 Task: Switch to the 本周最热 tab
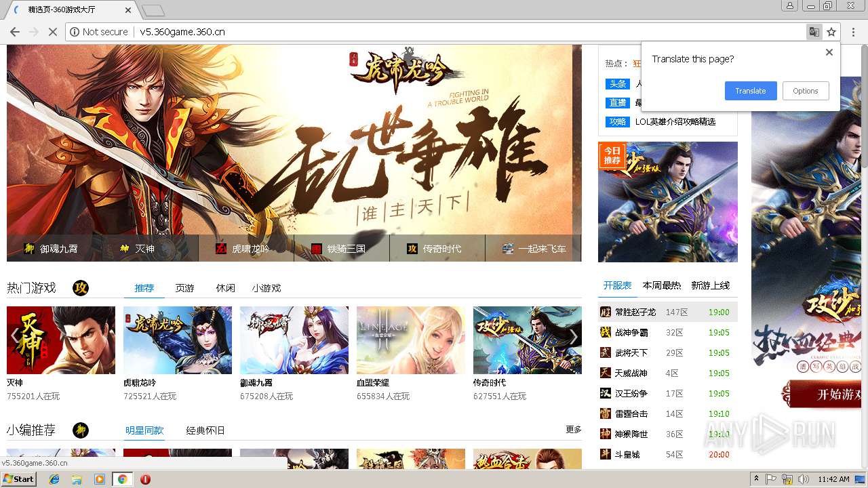tap(662, 285)
